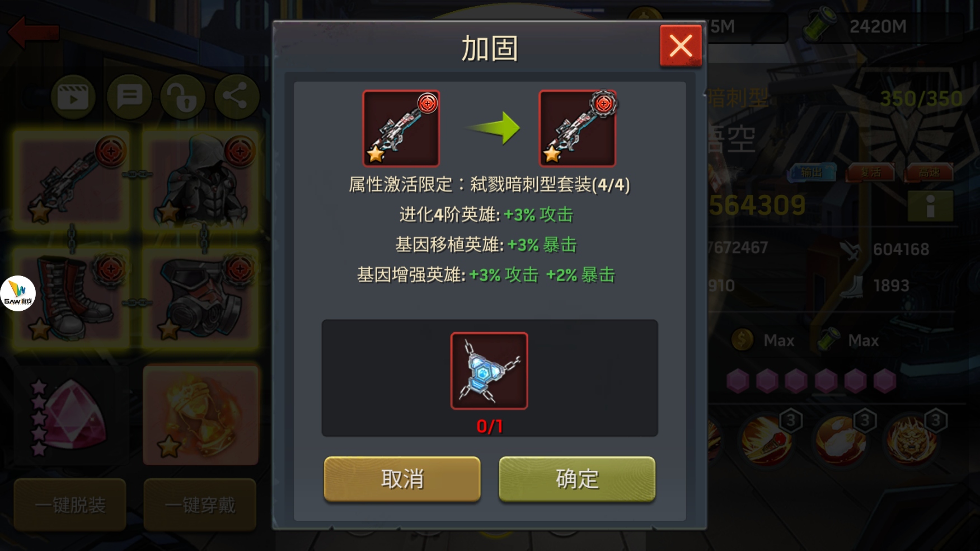Tap the current rifle equipment icon
The width and height of the screenshot is (980, 551).
pos(401,128)
